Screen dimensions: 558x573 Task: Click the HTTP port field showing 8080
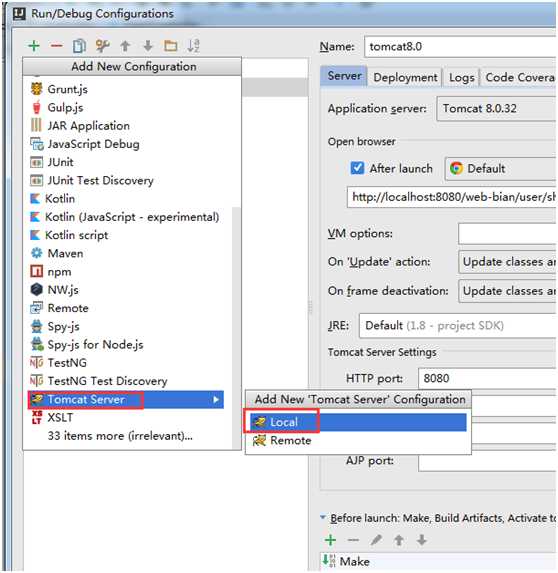click(487, 378)
